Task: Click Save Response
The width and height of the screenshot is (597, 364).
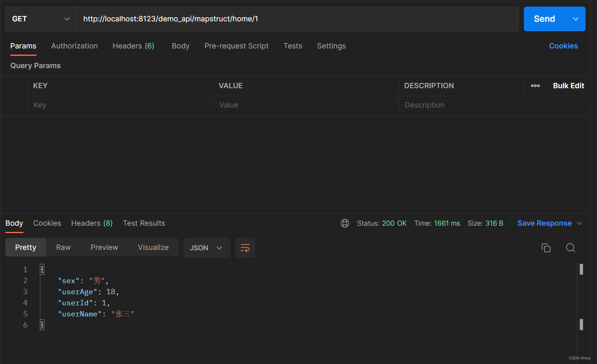Action: pyautogui.click(x=544, y=223)
